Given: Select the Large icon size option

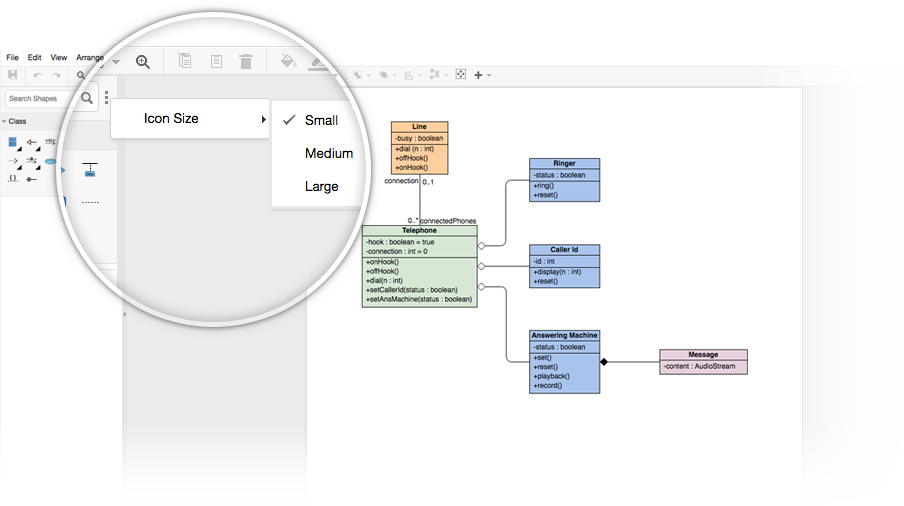Looking at the screenshot, I should [x=321, y=186].
